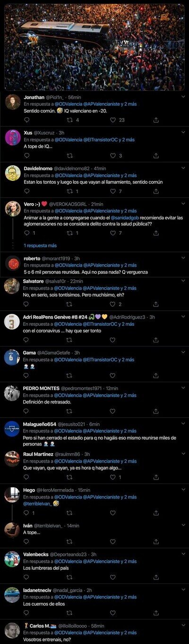Open the crowd photo at top
Image resolution: width=189 pixels, height=644 pixels.
(94, 46)
